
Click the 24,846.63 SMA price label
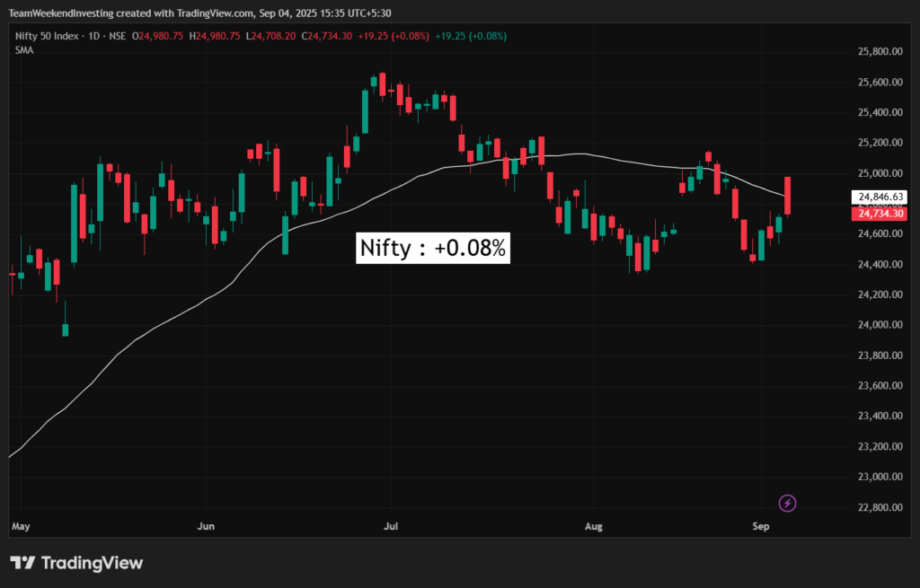[880, 197]
